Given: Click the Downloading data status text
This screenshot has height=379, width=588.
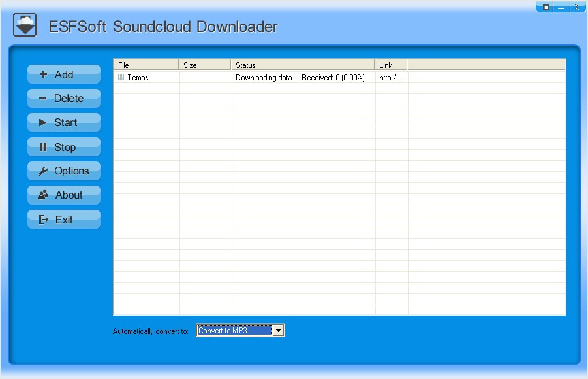Looking at the screenshot, I should click(x=300, y=77).
